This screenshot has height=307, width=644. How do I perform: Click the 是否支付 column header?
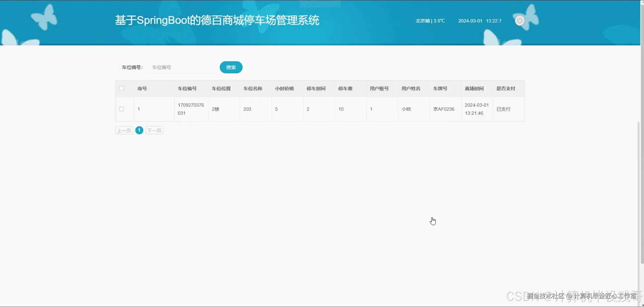click(506, 88)
